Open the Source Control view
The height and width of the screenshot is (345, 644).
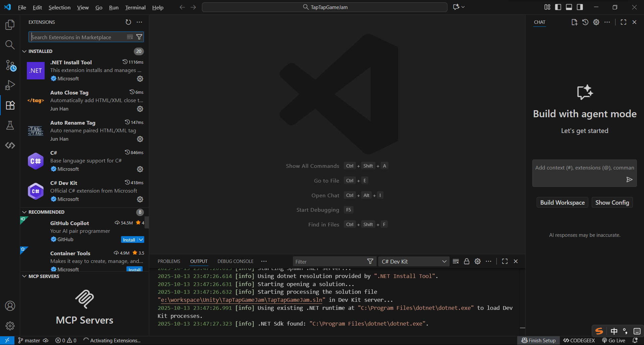coord(10,65)
